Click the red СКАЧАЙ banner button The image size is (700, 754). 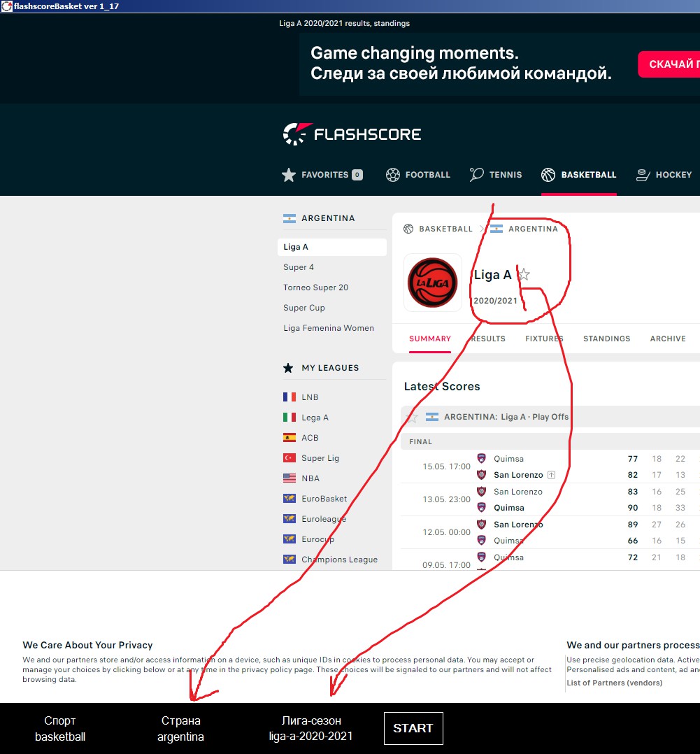pos(669,64)
